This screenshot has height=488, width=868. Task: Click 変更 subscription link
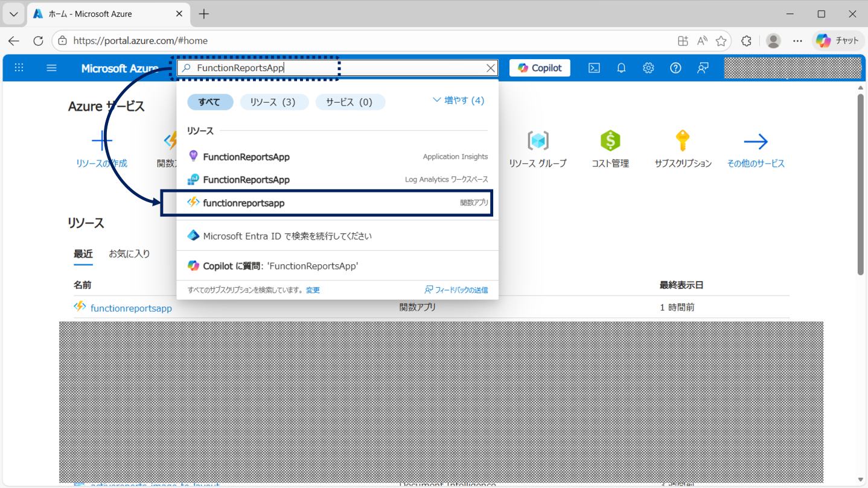[313, 290]
